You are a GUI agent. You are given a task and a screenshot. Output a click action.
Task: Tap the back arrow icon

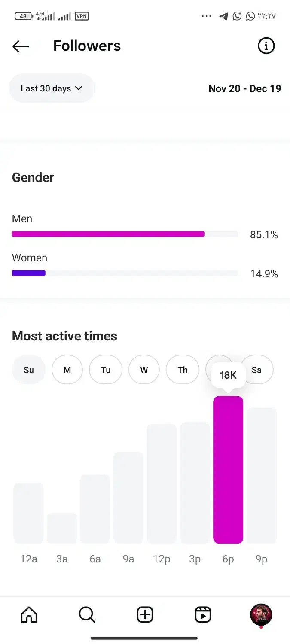(21, 46)
